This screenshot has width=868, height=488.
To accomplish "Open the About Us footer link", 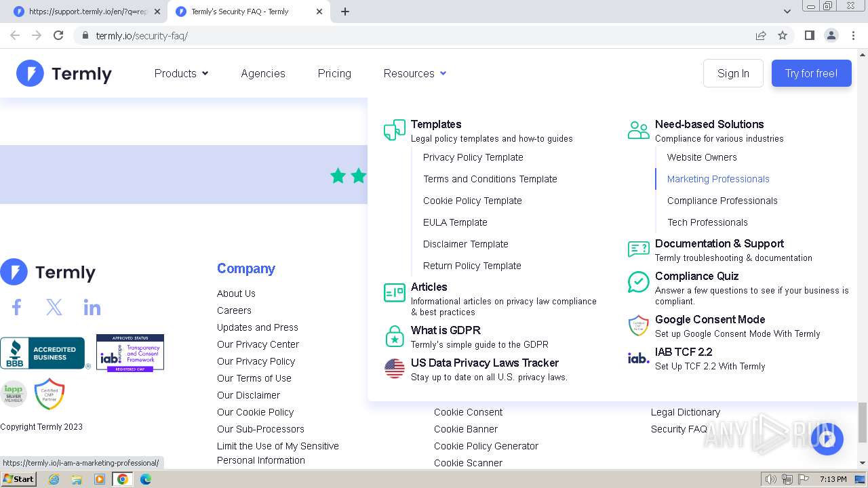I will click(x=236, y=293).
